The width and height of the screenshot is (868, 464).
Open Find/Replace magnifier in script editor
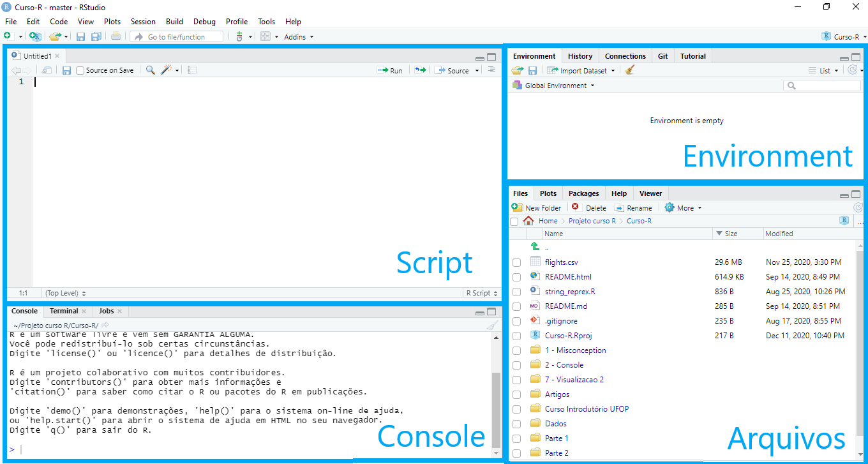(x=150, y=70)
